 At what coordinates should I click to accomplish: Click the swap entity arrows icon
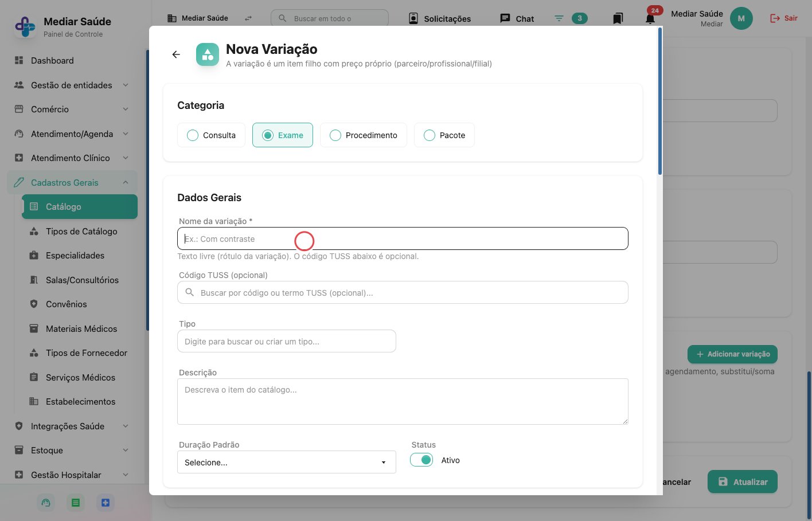248,18
